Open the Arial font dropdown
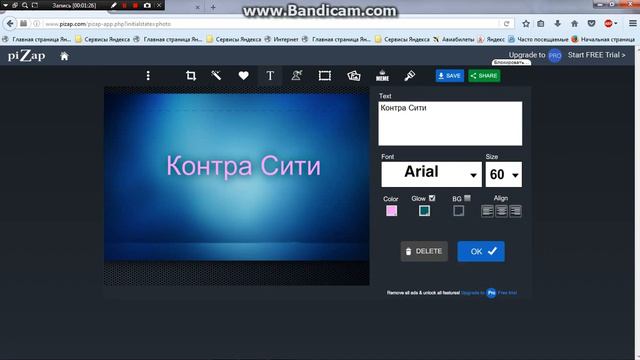Viewport: 640px width, 360px height. point(431,174)
